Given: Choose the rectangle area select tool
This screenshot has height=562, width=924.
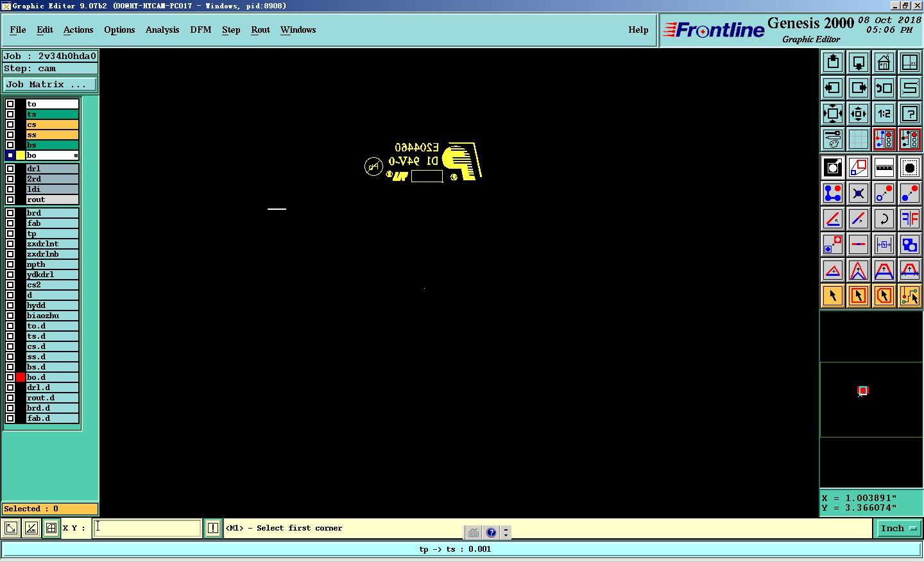Looking at the screenshot, I should coord(859,296).
